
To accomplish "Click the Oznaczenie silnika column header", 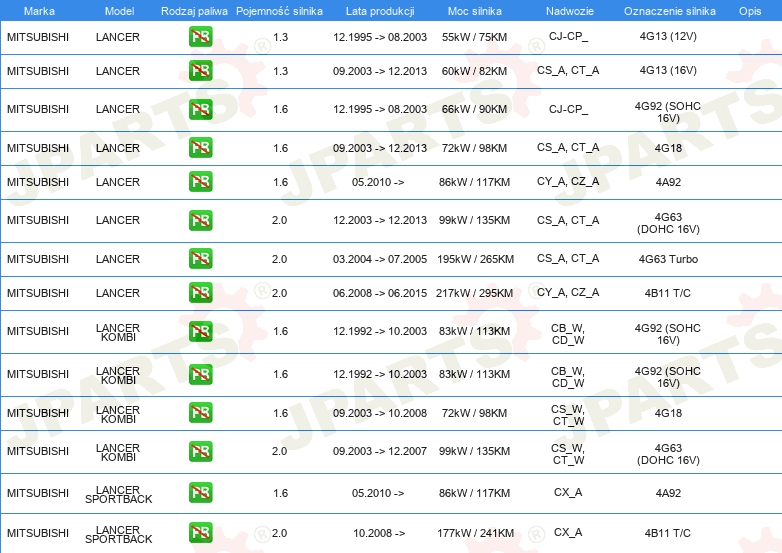I will 669,11.
